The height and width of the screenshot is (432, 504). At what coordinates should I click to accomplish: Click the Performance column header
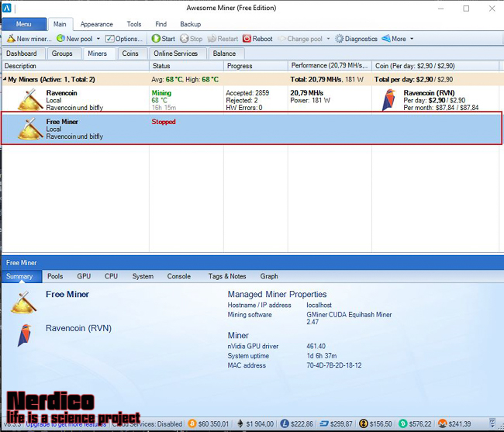pyautogui.click(x=330, y=66)
